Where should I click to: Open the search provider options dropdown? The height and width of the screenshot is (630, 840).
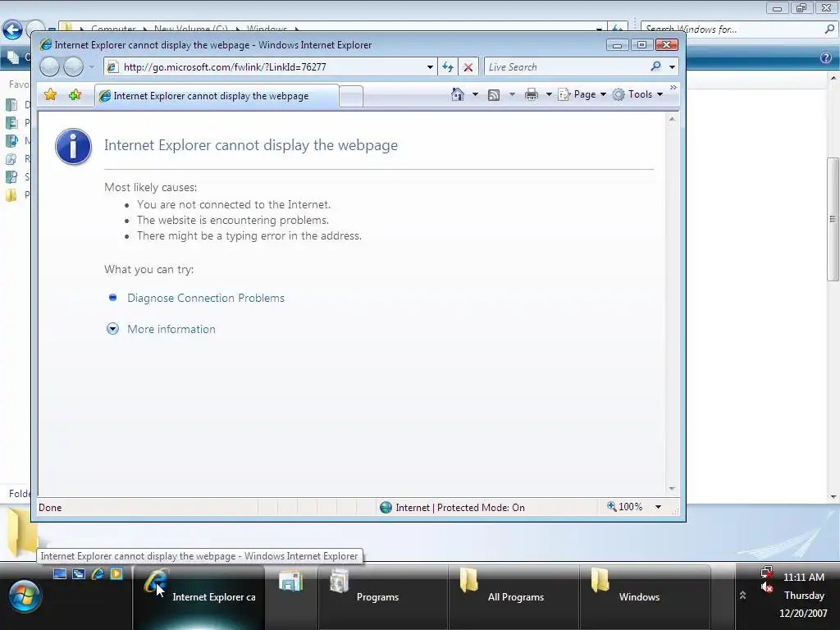coord(672,67)
